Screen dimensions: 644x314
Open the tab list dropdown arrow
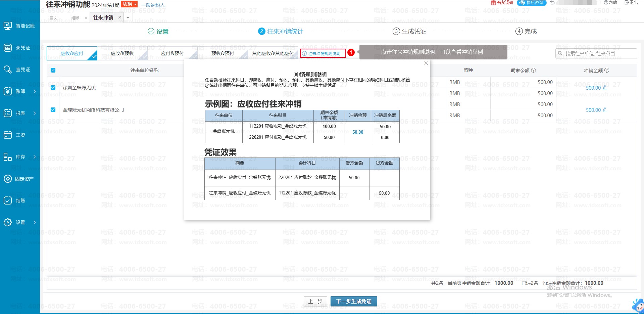tap(128, 18)
